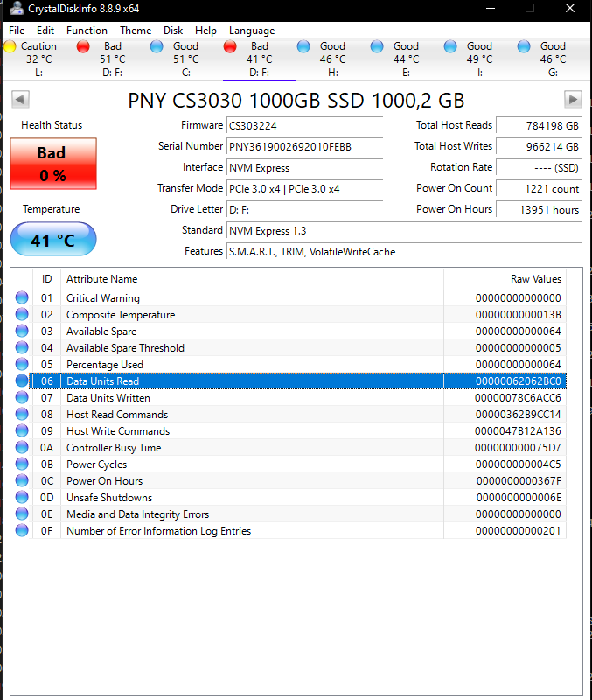592x700 pixels.
Task: Click Rotation Rate value ---- (SSD)
Action: (540, 167)
